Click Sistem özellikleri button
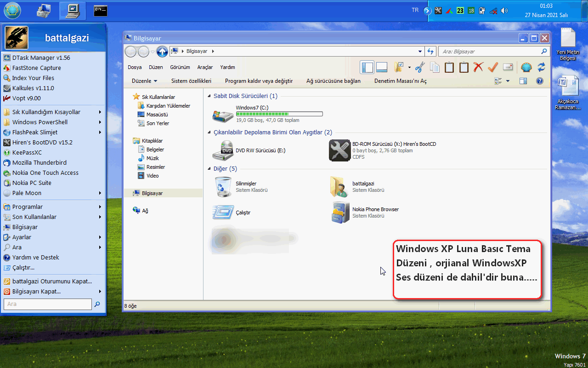The image size is (588, 368). [x=191, y=81]
